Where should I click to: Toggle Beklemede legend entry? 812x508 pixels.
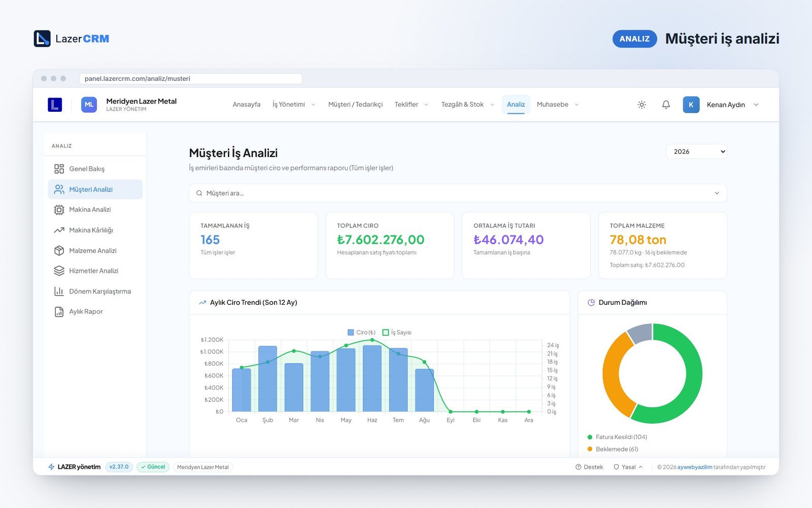click(x=613, y=449)
